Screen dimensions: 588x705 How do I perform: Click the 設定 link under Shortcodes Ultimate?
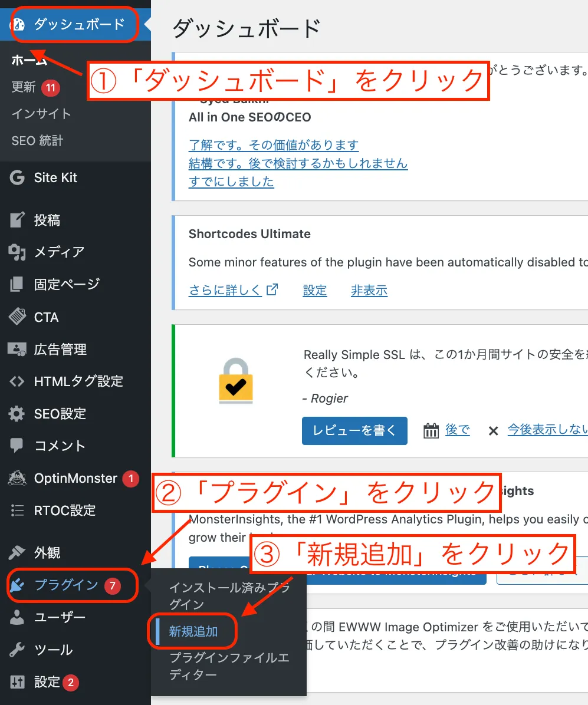click(315, 290)
